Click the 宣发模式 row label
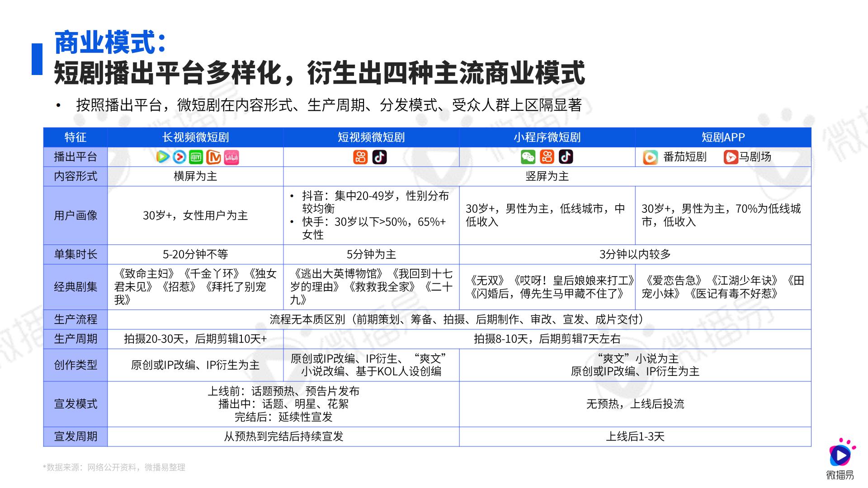 coord(75,404)
